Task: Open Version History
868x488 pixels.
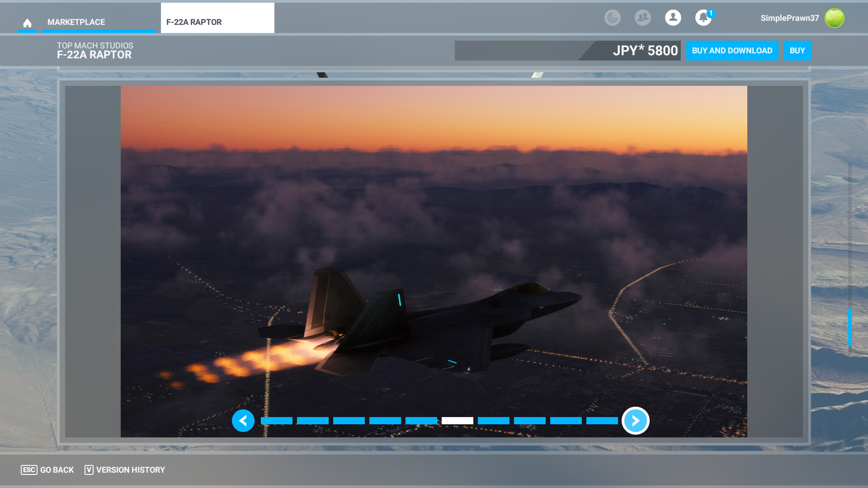Action: (x=125, y=470)
